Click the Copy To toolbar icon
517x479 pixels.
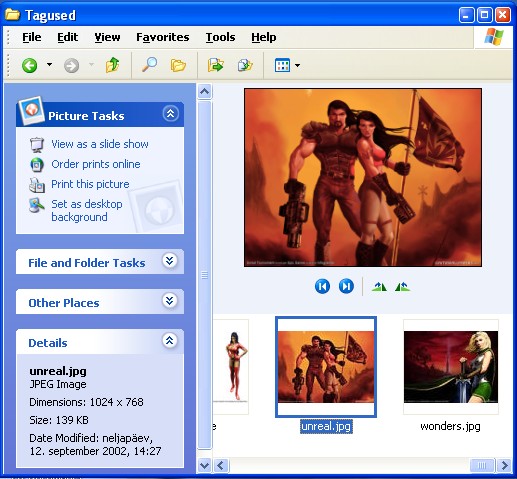point(245,65)
